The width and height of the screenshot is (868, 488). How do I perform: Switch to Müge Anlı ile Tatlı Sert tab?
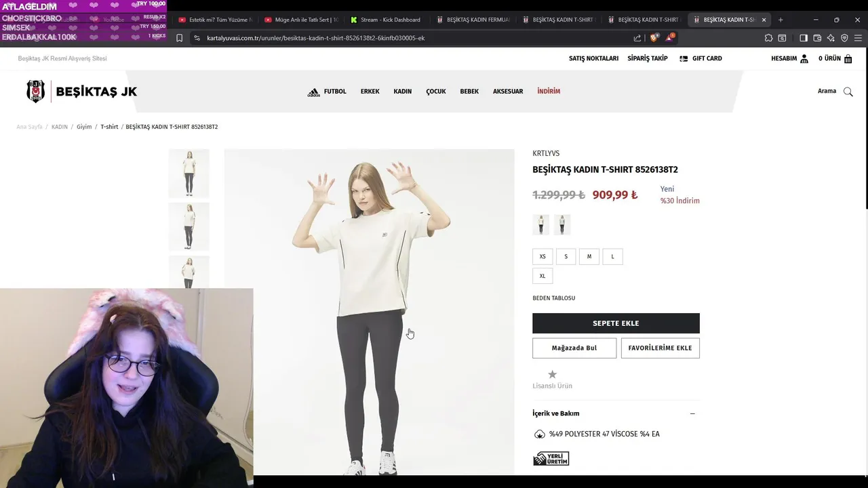[x=301, y=20]
